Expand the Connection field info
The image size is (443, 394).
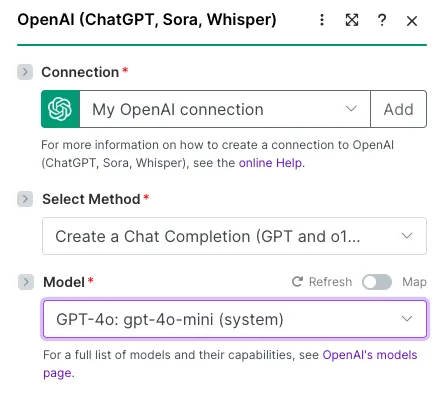(x=25, y=72)
